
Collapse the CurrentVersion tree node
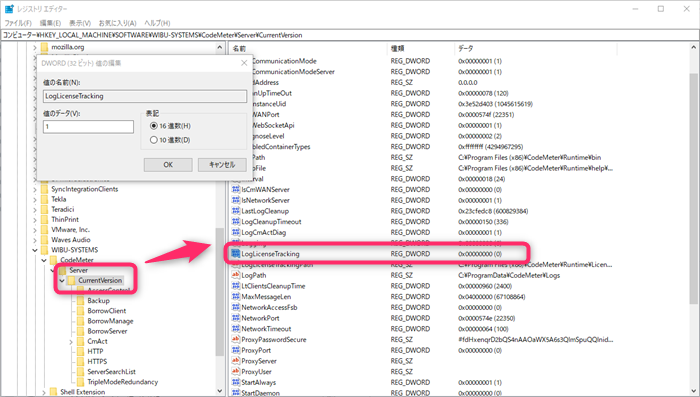click(x=62, y=280)
